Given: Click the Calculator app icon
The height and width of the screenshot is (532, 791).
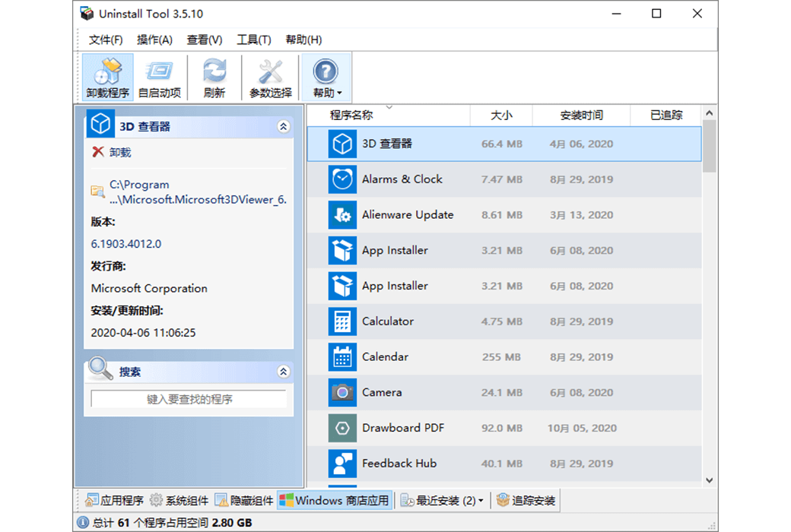Looking at the screenshot, I should pyautogui.click(x=342, y=321).
